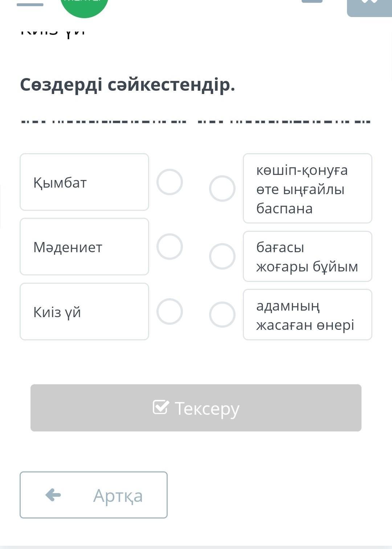Click the Қымбат word card

(x=84, y=182)
